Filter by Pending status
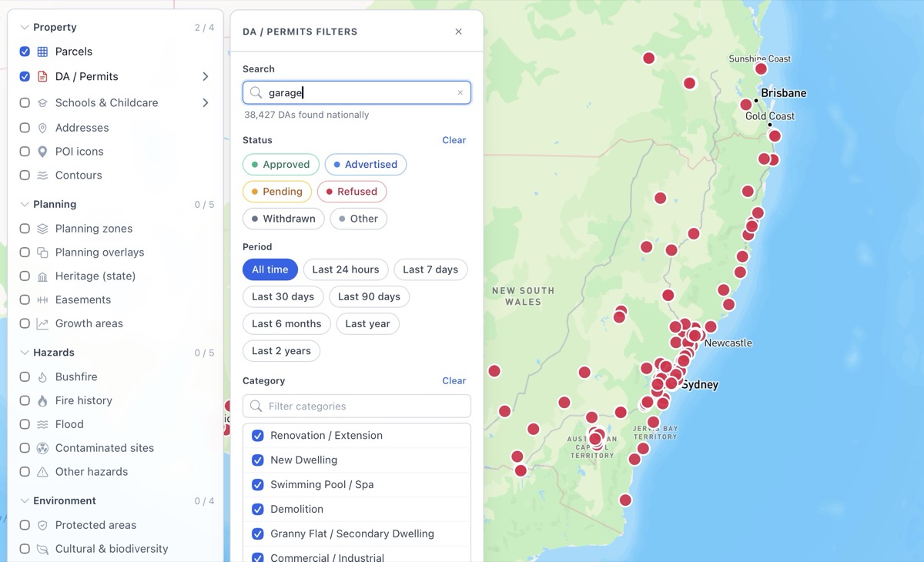 pyautogui.click(x=277, y=192)
